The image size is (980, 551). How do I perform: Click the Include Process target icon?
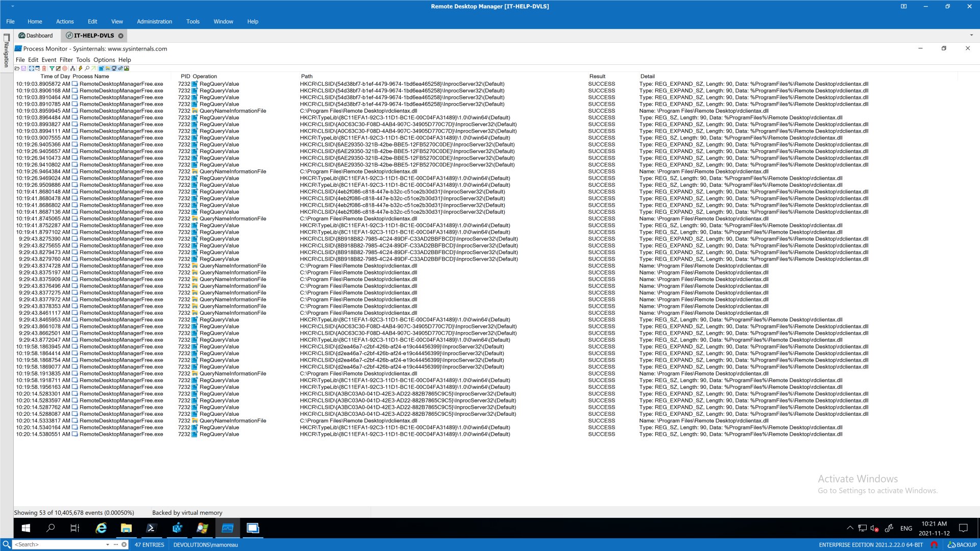coord(65,68)
